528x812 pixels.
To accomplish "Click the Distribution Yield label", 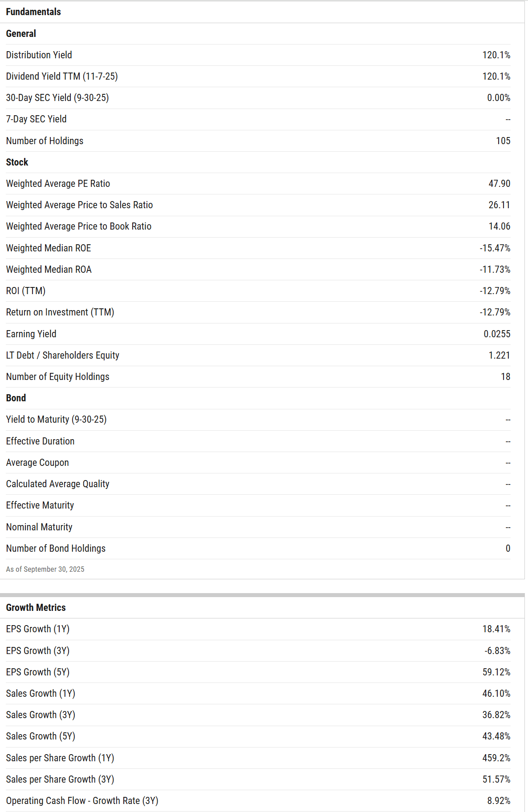I will pos(39,55).
